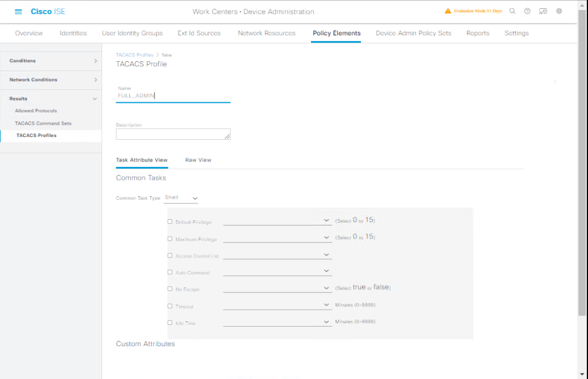Go to the Overview tab
The height and width of the screenshot is (379, 588).
coord(29,33)
